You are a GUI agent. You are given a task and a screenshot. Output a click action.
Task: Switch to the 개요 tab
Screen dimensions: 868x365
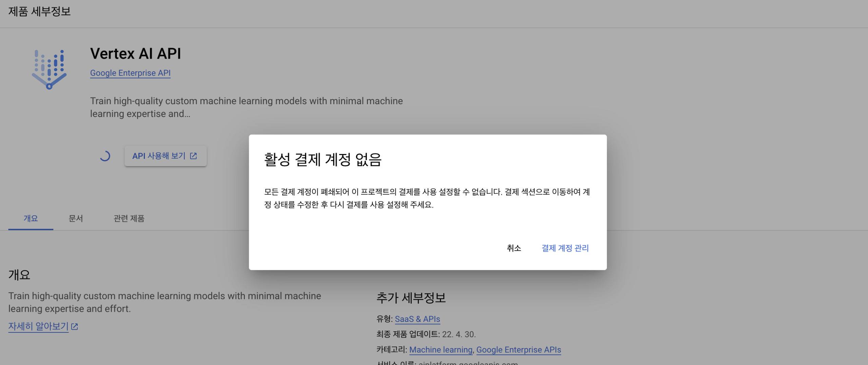click(31, 218)
